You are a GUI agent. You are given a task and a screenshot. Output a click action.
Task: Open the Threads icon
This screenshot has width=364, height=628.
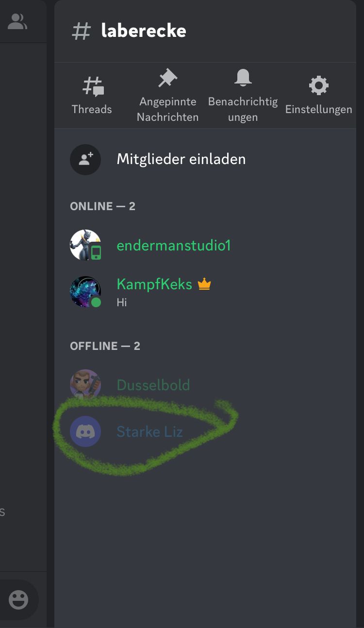tap(93, 86)
